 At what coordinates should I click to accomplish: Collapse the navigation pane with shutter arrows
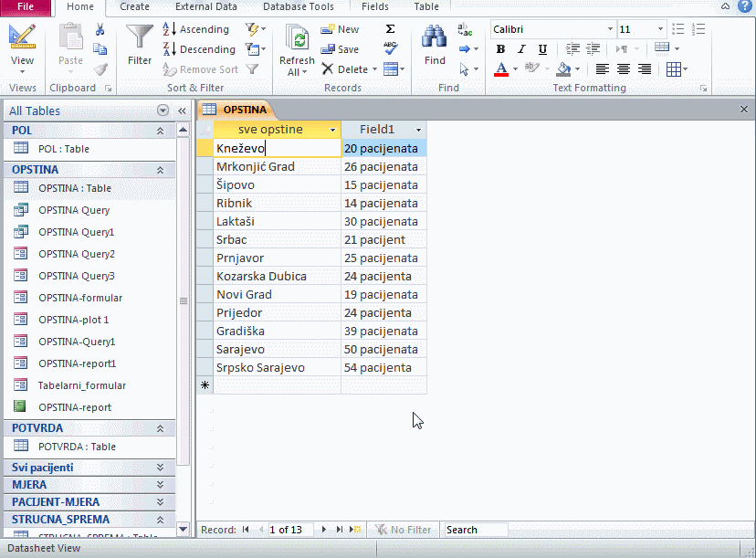(x=182, y=111)
